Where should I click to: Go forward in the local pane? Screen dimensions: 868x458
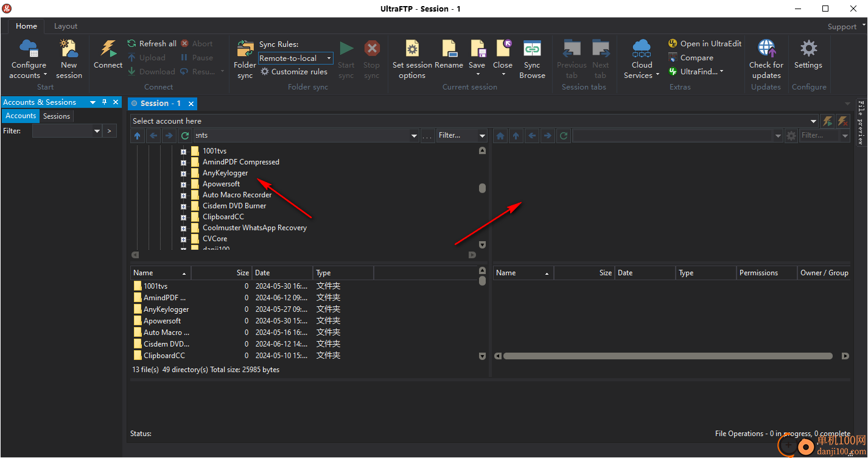pyautogui.click(x=169, y=136)
